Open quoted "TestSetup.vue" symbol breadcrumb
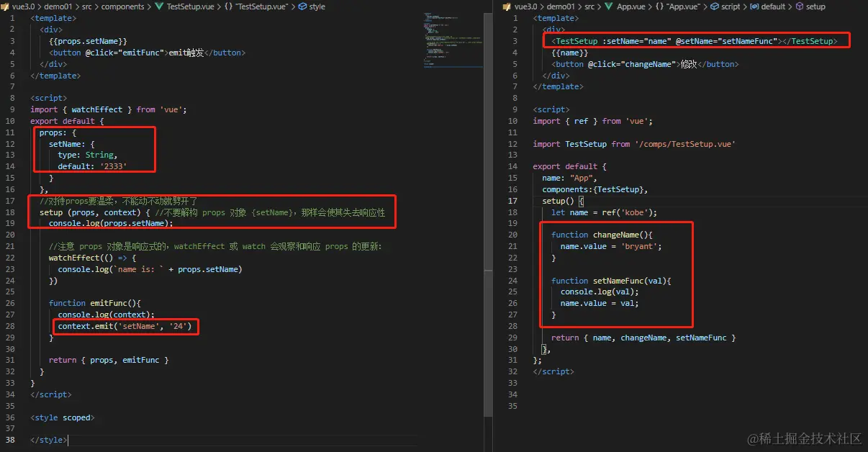 (x=261, y=6)
